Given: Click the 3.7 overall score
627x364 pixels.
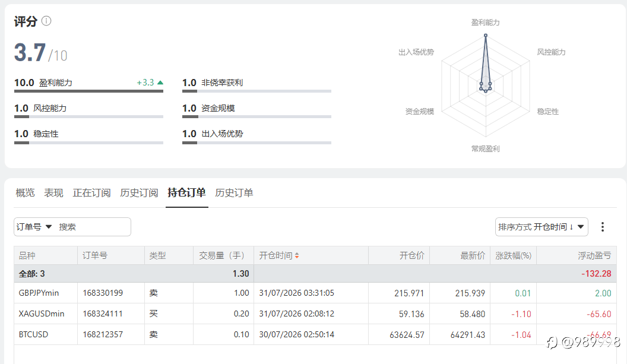Looking at the screenshot, I should (30, 52).
